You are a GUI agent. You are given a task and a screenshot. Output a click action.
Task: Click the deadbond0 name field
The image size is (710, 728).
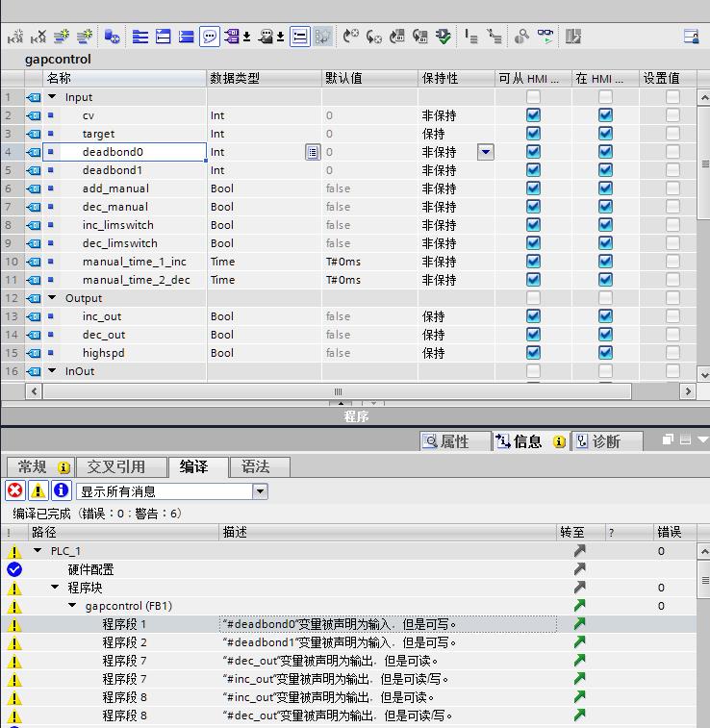(x=125, y=152)
